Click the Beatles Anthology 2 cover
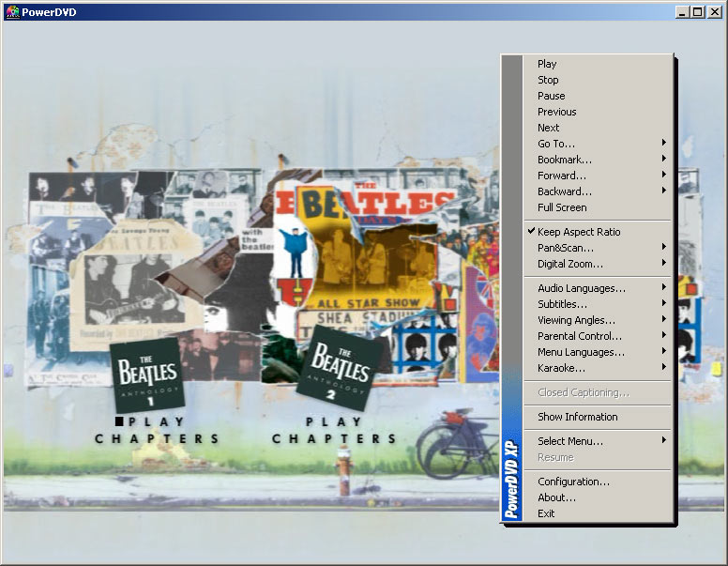Viewport: 728px width, 566px height. (x=339, y=368)
